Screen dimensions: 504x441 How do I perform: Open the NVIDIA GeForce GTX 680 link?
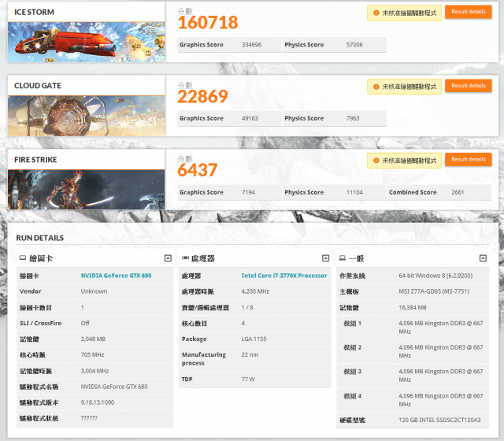pos(116,276)
